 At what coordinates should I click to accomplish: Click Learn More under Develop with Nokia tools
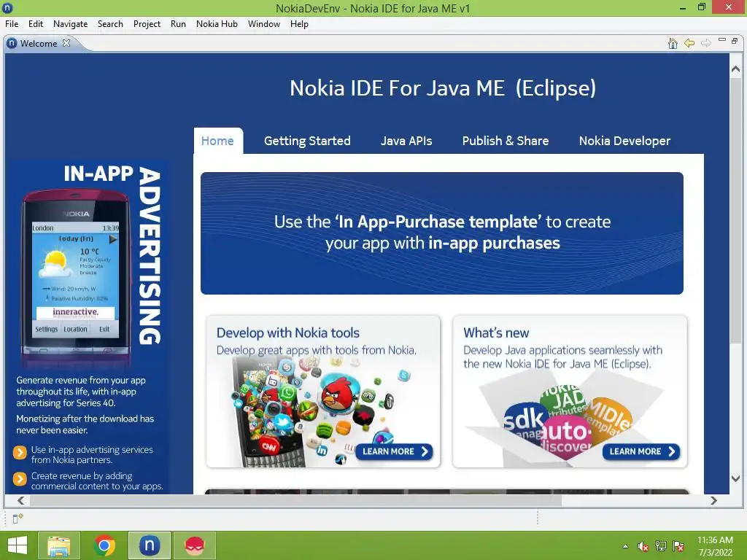[395, 451]
